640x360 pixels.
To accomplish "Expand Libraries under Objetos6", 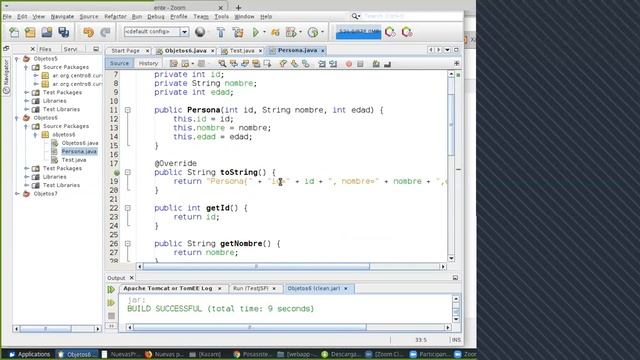I will pos(27,177).
